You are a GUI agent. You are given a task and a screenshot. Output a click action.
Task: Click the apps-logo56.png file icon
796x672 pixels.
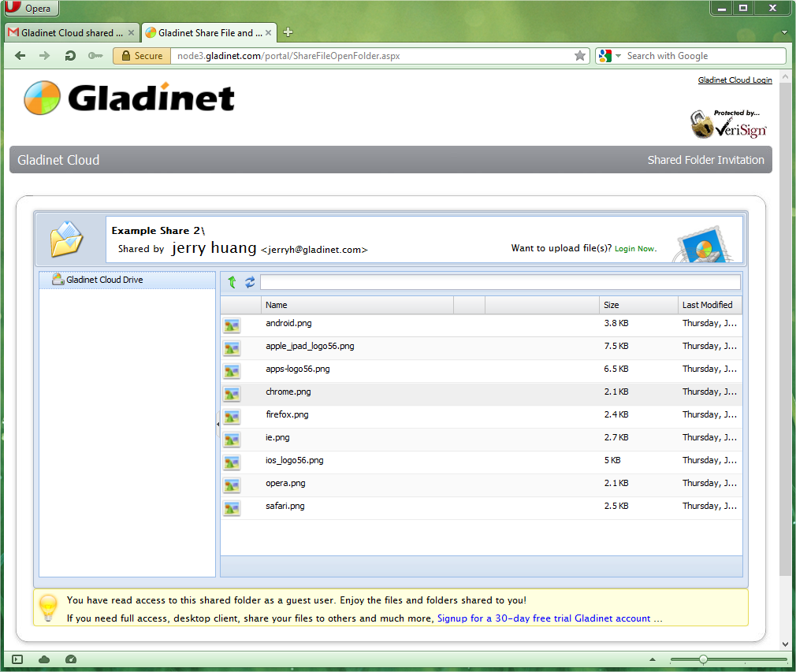pyautogui.click(x=232, y=371)
